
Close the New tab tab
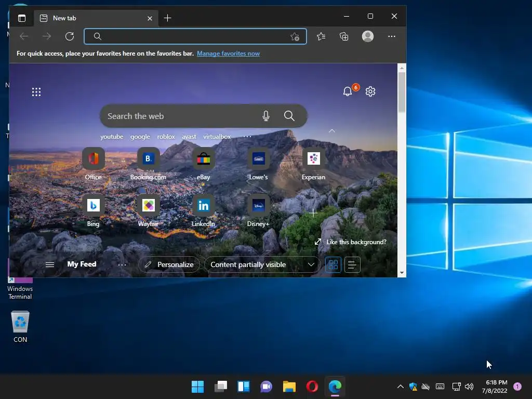click(x=150, y=18)
